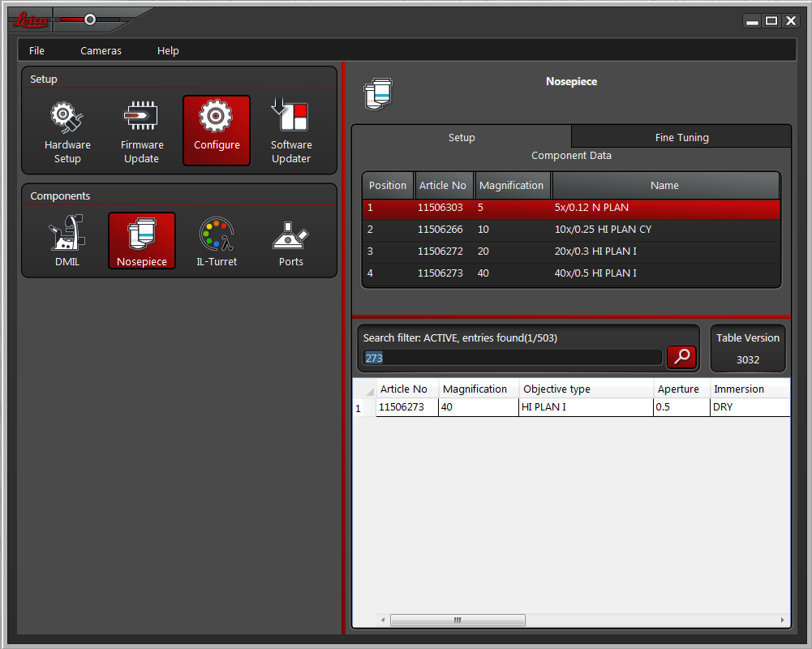Click the Position column header

tap(388, 186)
